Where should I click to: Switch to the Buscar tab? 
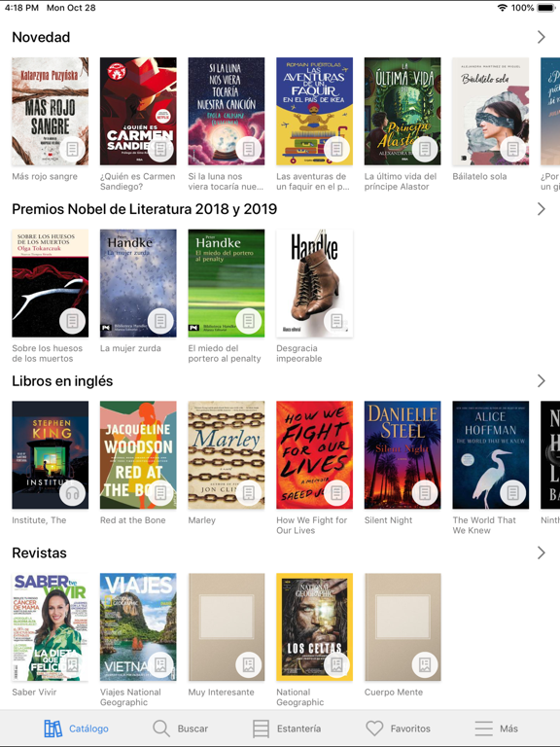point(181,729)
